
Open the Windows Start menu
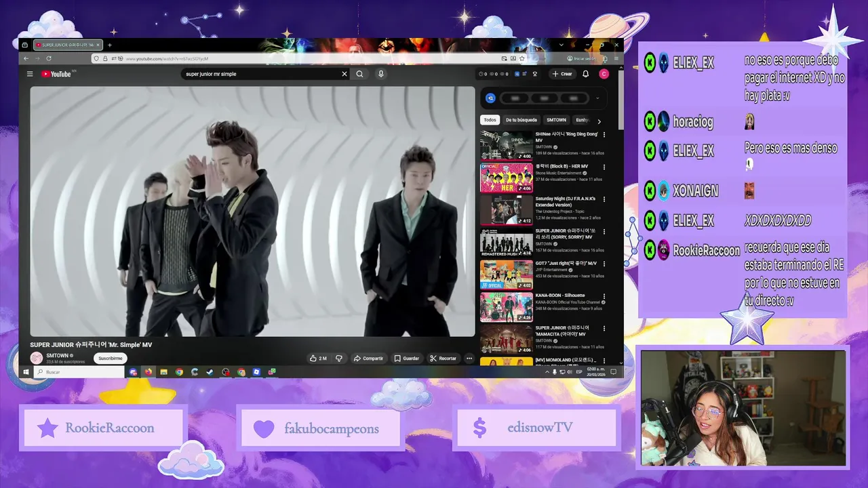(x=26, y=372)
